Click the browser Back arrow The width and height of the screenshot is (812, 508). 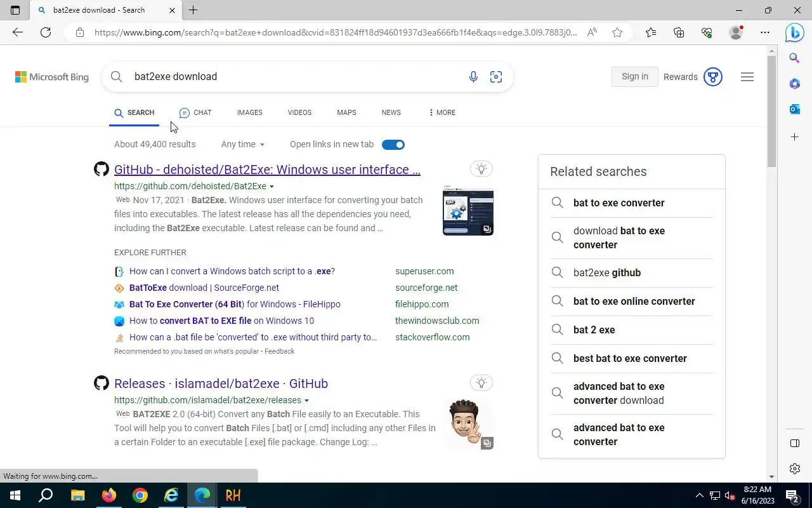point(18,32)
